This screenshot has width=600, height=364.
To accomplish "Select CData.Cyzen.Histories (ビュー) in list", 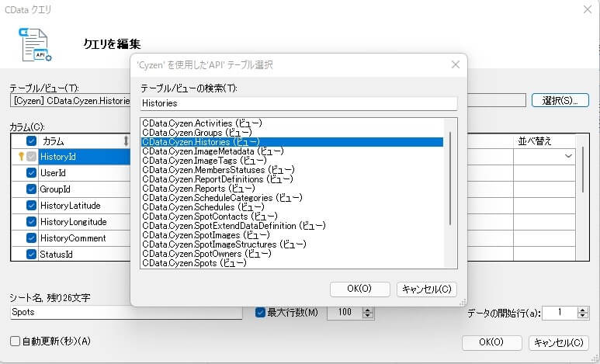I will [x=292, y=142].
